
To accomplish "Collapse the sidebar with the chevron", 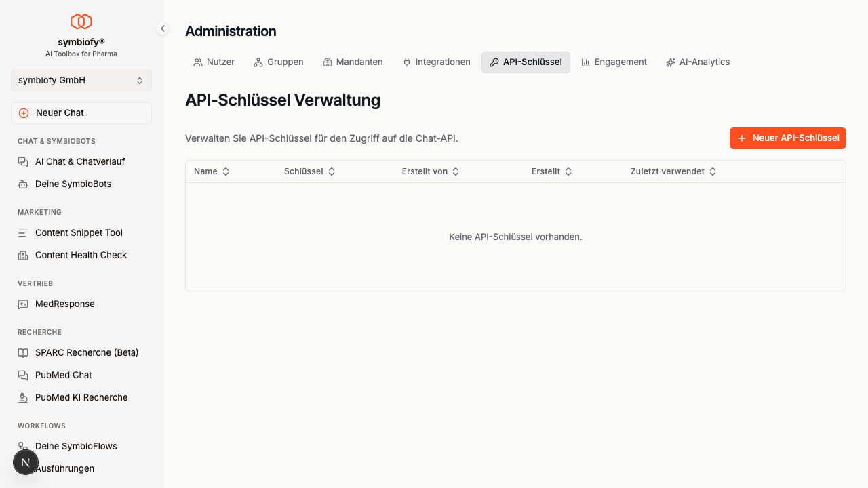I will pos(162,28).
